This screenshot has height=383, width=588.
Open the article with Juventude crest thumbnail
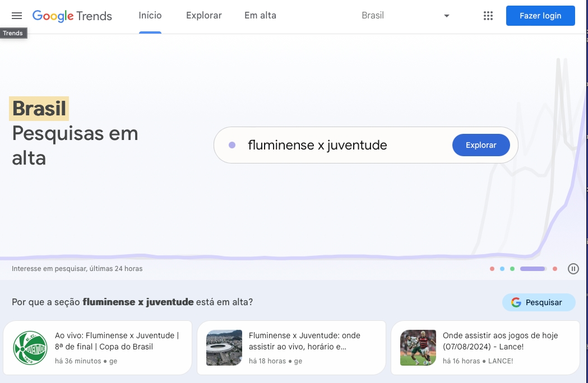(x=98, y=348)
